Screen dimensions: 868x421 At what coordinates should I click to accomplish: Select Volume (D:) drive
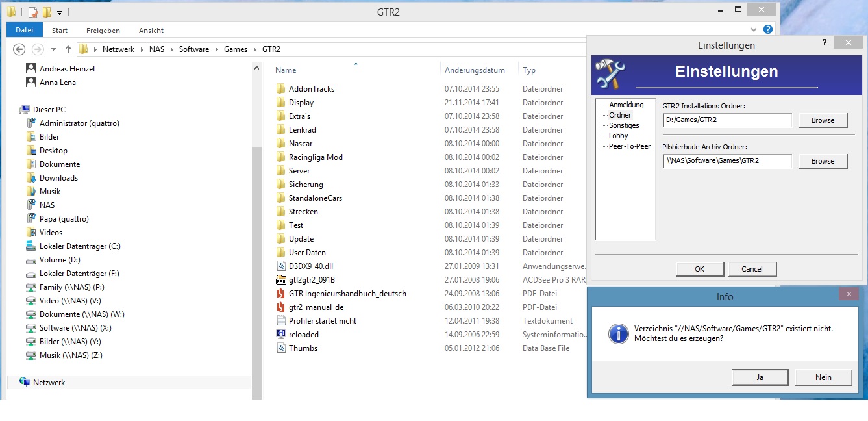click(60, 260)
